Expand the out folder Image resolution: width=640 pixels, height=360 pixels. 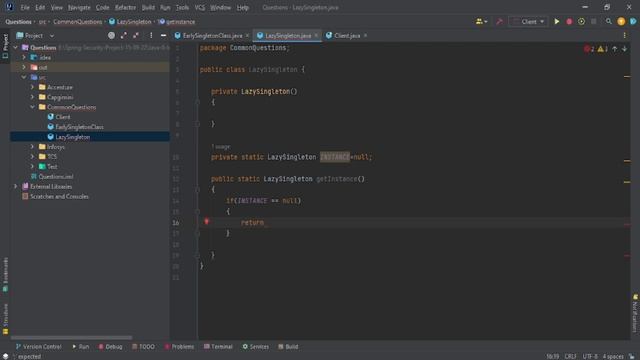click(x=24, y=67)
